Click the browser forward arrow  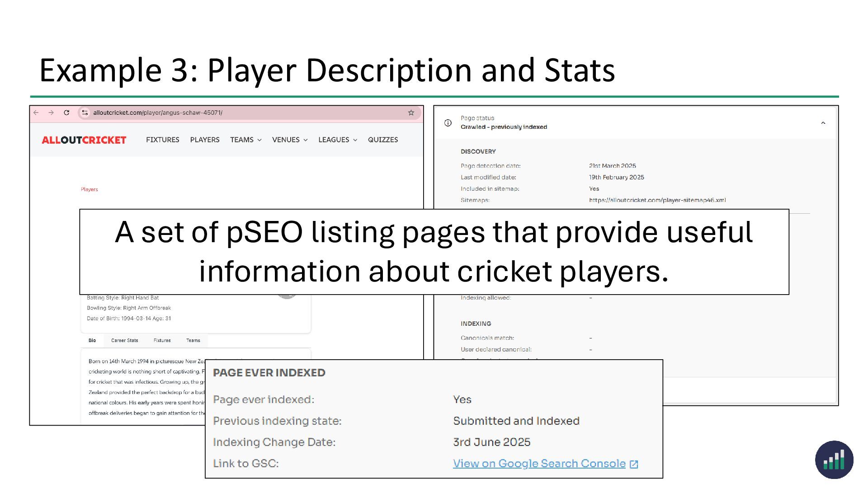coord(51,113)
